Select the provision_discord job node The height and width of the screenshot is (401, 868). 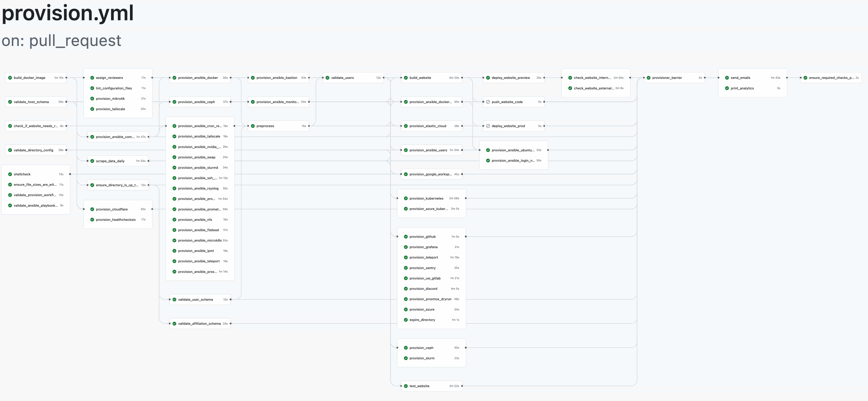pyautogui.click(x=423, y=288)
